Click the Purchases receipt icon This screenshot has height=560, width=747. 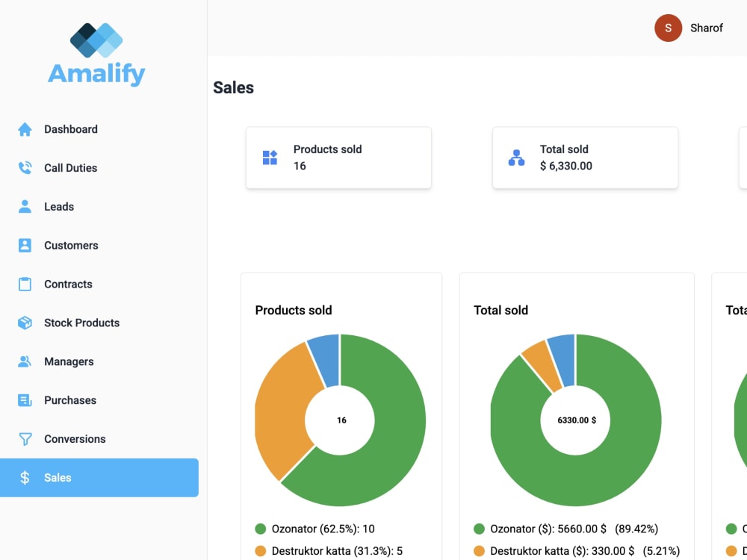25,400
